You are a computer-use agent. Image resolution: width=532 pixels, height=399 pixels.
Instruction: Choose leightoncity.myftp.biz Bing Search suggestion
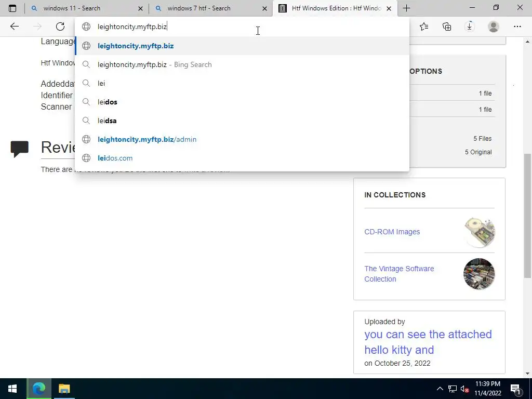(x=242, y=64)
